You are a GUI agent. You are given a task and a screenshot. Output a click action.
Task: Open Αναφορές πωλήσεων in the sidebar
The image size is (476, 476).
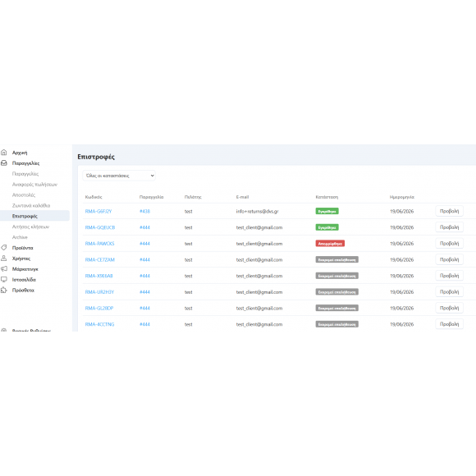[x=34, y=185]
